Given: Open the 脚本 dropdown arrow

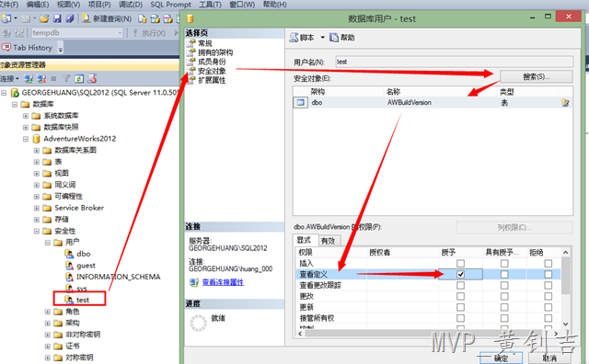Looking at the screenshot, I should (322, 38).
